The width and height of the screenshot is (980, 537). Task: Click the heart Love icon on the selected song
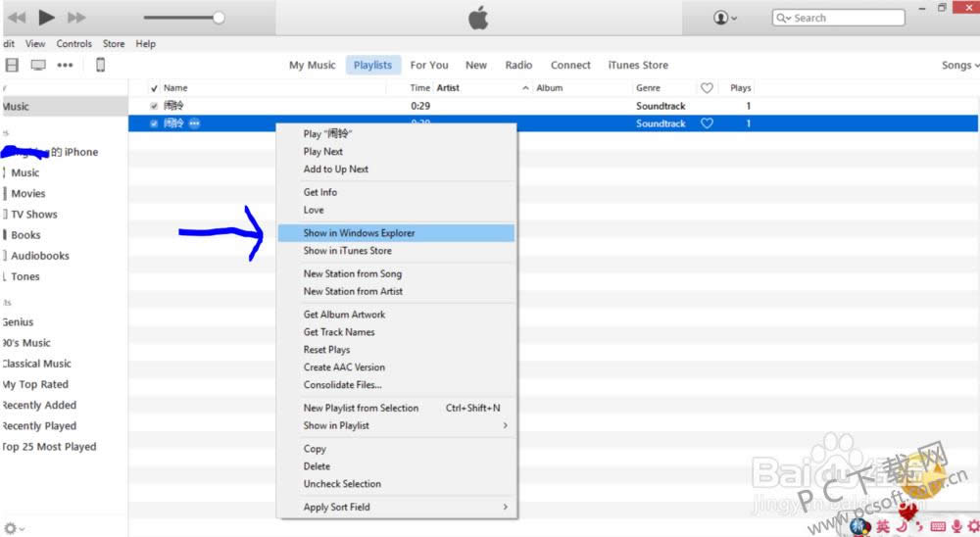click(x=707, y=123)
